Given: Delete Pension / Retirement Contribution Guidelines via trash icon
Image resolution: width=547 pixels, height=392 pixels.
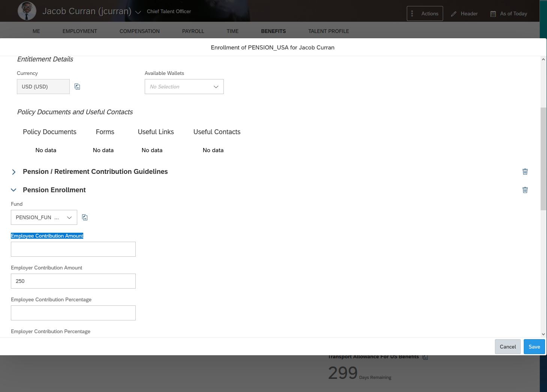Looking at the screenshot, I should [x=525, y=171].
